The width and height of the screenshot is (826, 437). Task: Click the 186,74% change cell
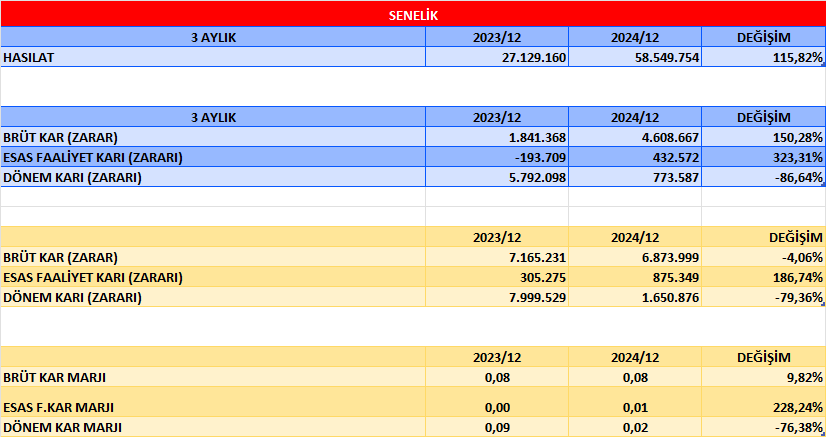[x=763, y=277]
